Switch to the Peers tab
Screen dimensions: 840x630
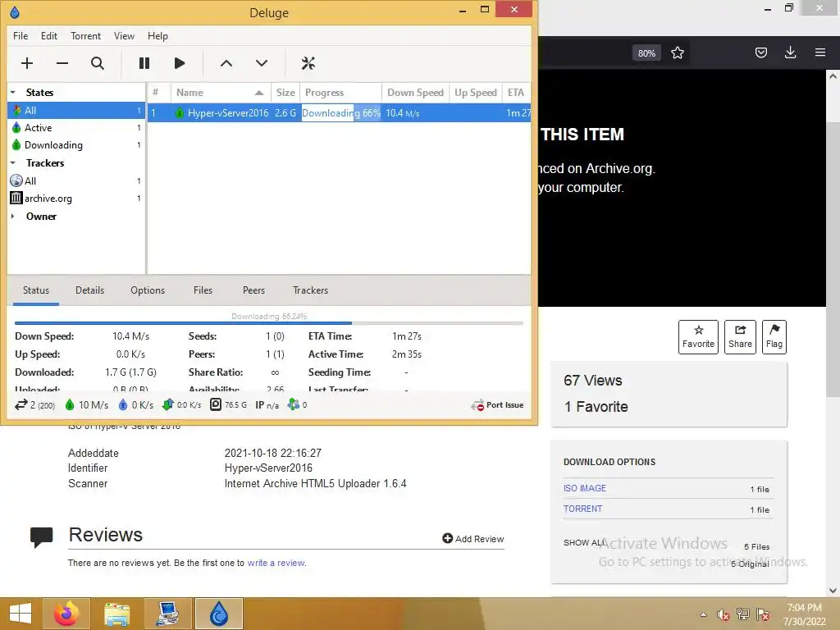[x=253, y=290]
